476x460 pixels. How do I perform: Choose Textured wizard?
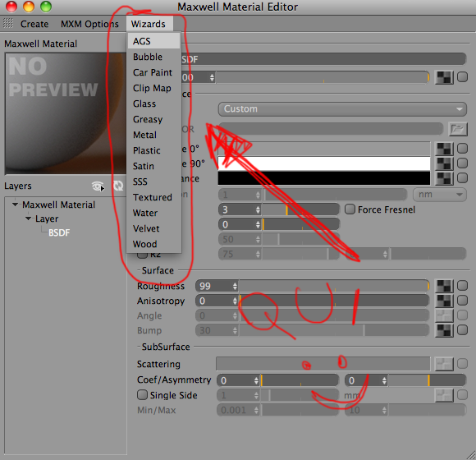(x=154, y=197)
